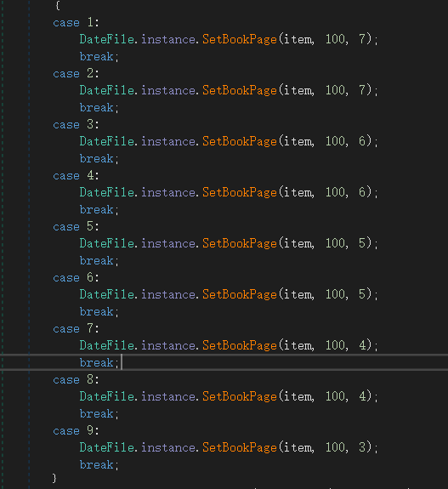Click the 100 argument in case 1 call
Screen dimensions: 448x489
coord(335,39)
